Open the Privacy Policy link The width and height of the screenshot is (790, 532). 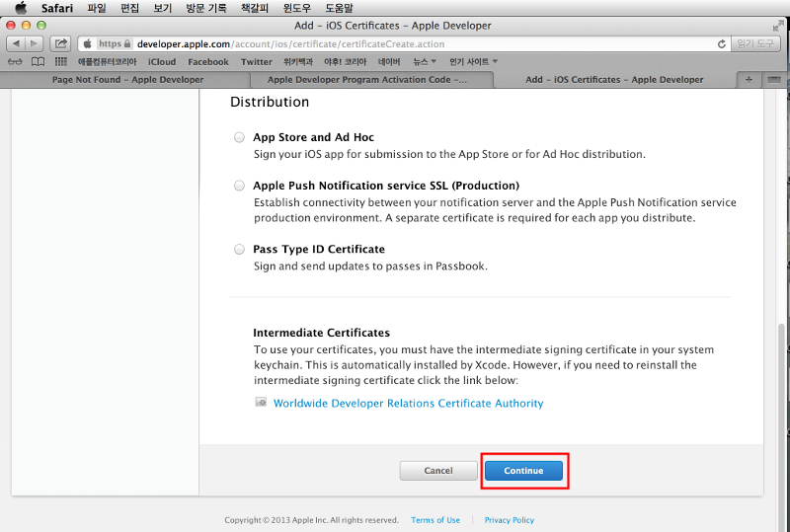(509, 520)
